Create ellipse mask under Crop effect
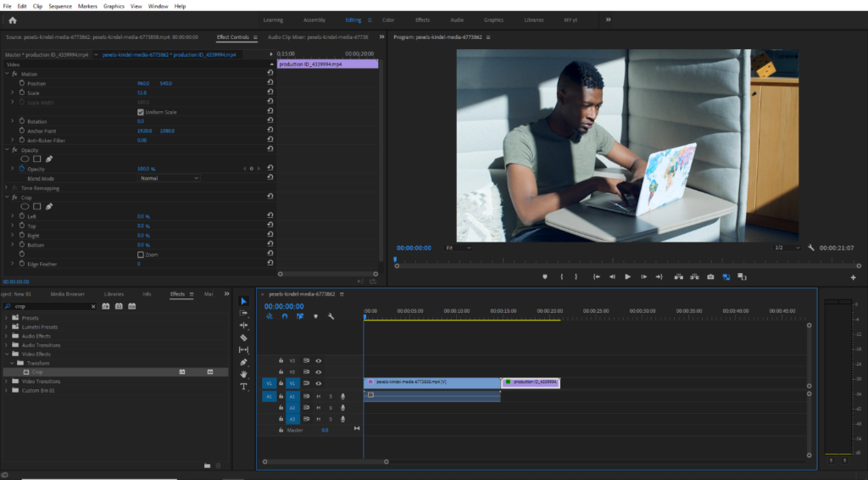The image size is (868, 480). coord(25,206)
